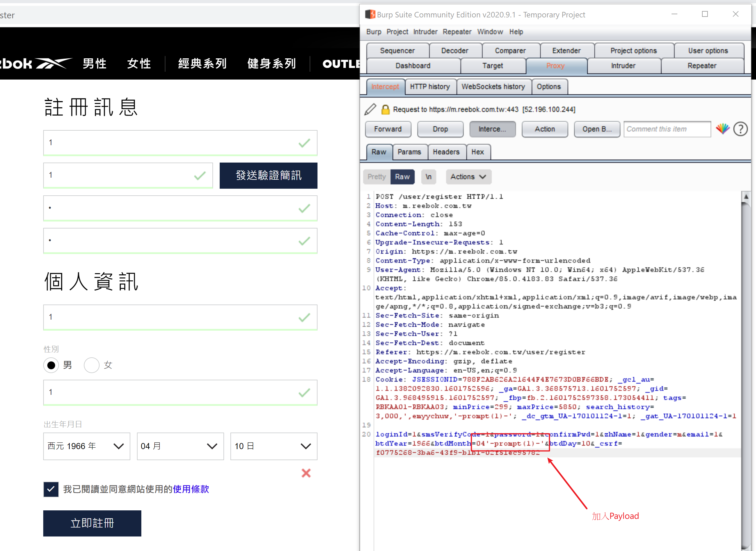This screenshot has height=551, width=756.
Task: Switch to the Dashboard tab
Action: 413,66
